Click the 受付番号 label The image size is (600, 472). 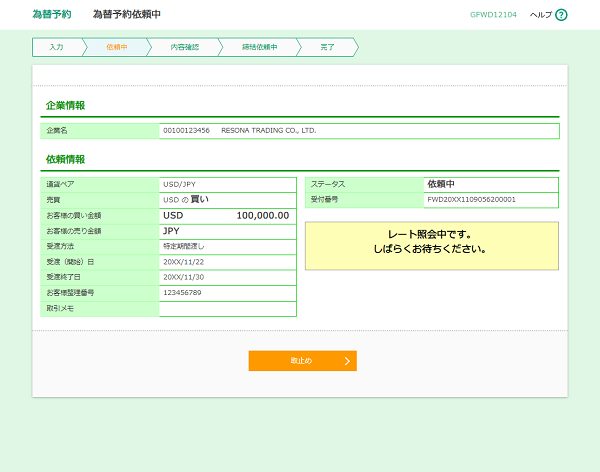click(x=324, y=199)
